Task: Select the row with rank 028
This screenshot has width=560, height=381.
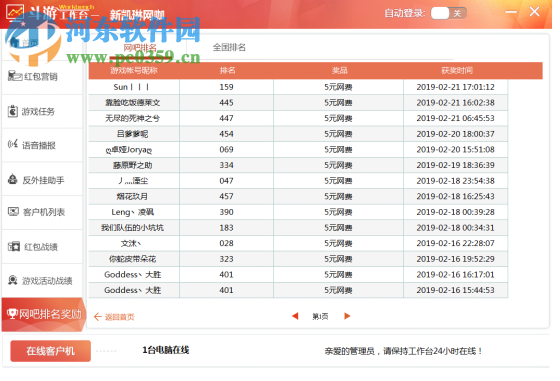Action: 298,243
